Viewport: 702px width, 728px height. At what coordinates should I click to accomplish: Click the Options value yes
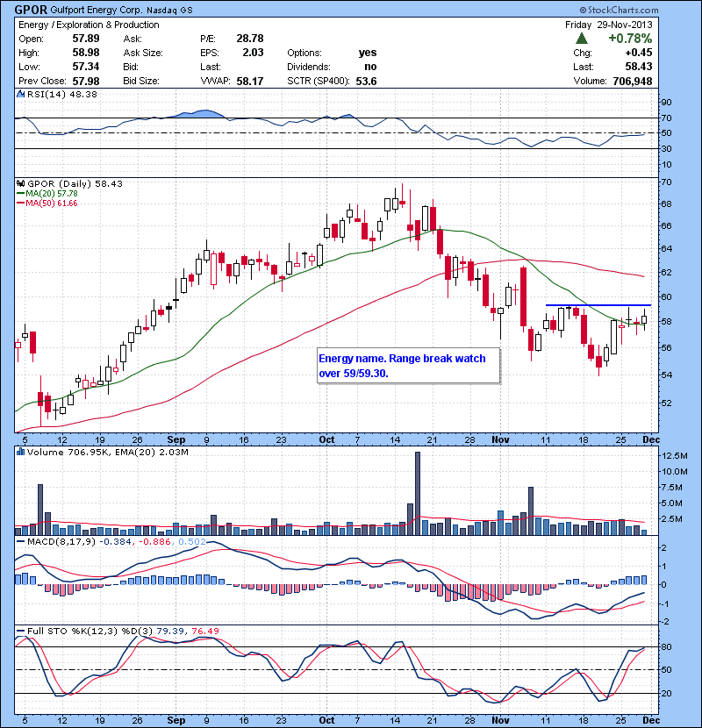[x=368, y=53]
